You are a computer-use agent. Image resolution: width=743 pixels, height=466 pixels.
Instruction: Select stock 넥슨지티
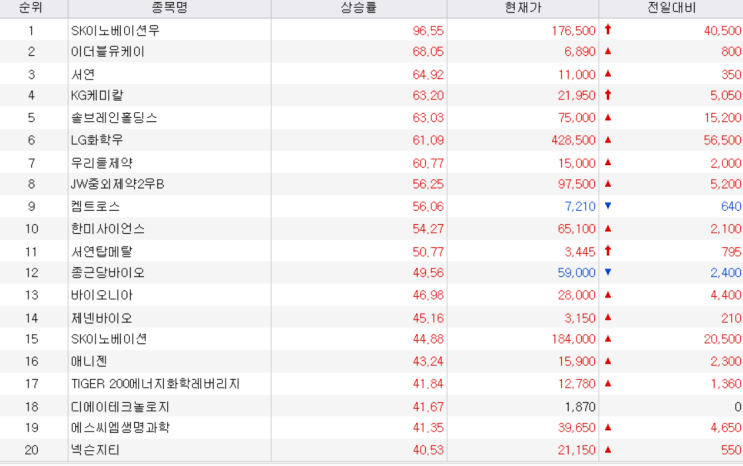[x=95, y=450]
